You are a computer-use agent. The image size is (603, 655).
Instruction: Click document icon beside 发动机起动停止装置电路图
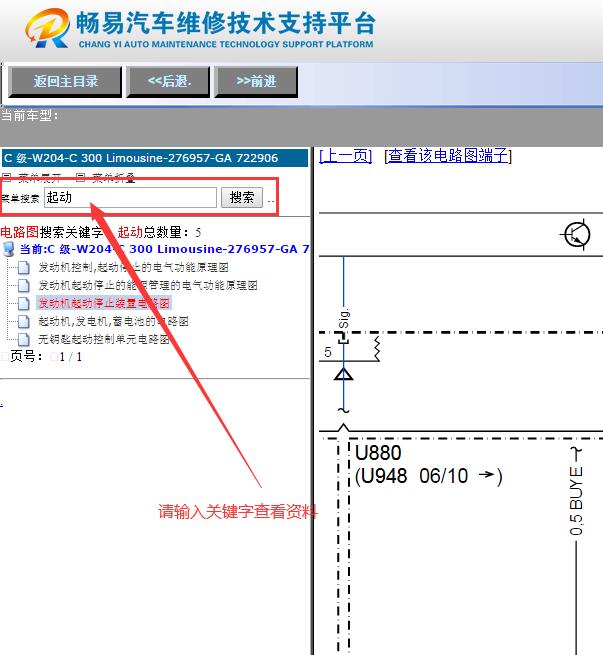[x=24, y=303]
